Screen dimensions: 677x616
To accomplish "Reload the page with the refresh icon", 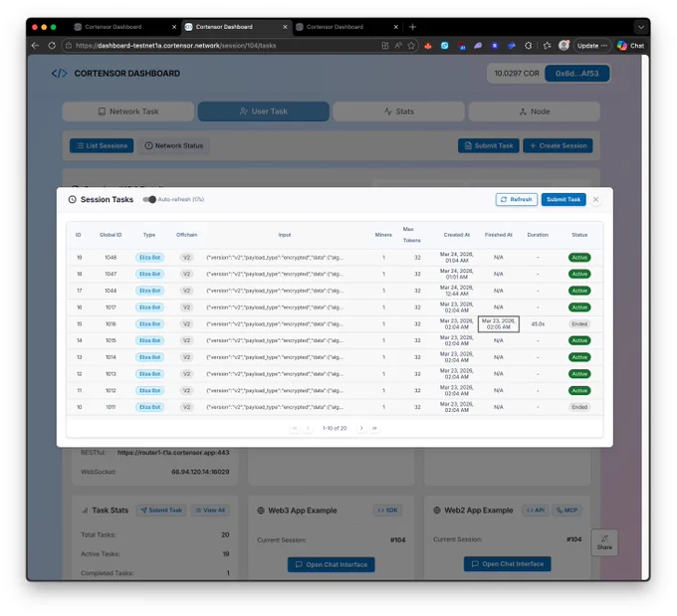I will (x=52, y=46).
